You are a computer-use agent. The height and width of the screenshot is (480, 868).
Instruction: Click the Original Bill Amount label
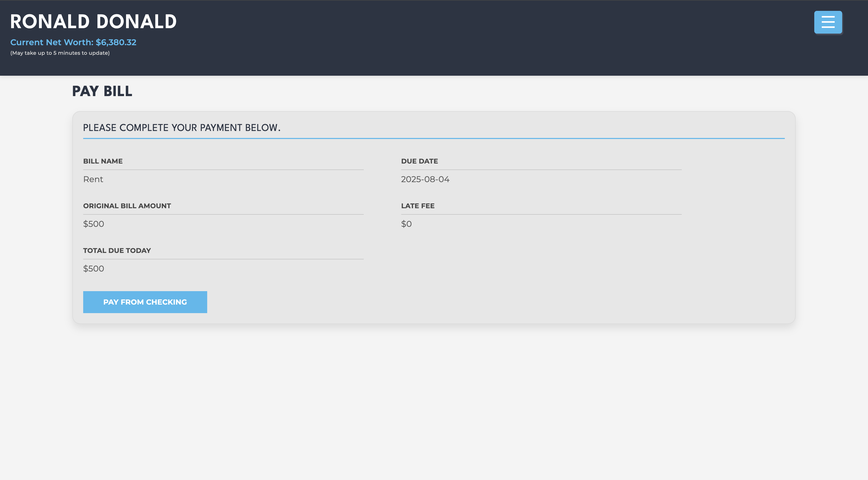(x=127, y=206)
